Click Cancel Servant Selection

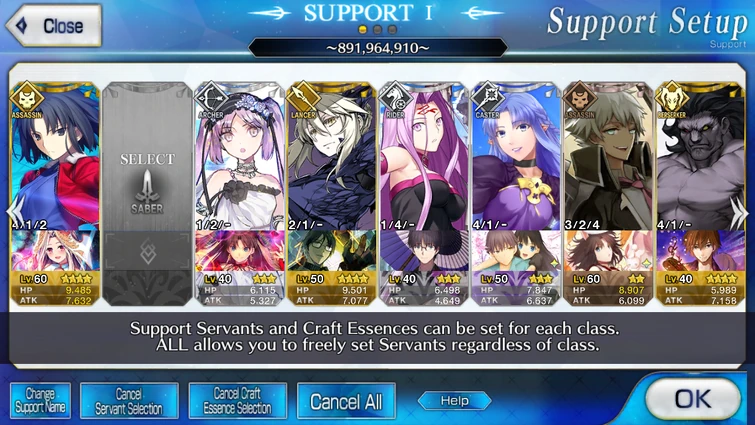pyautogui.click(x=129, y=401)
